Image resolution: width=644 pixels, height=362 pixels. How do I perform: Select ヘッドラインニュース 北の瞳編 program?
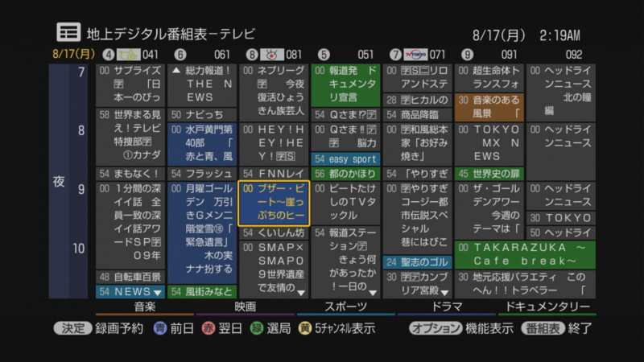[x=561, y=93]
